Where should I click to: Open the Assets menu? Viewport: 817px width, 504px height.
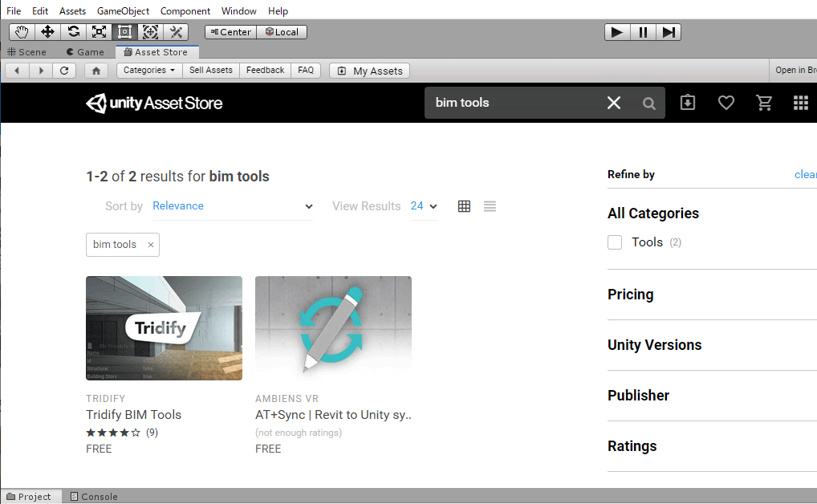pos(72,11)
